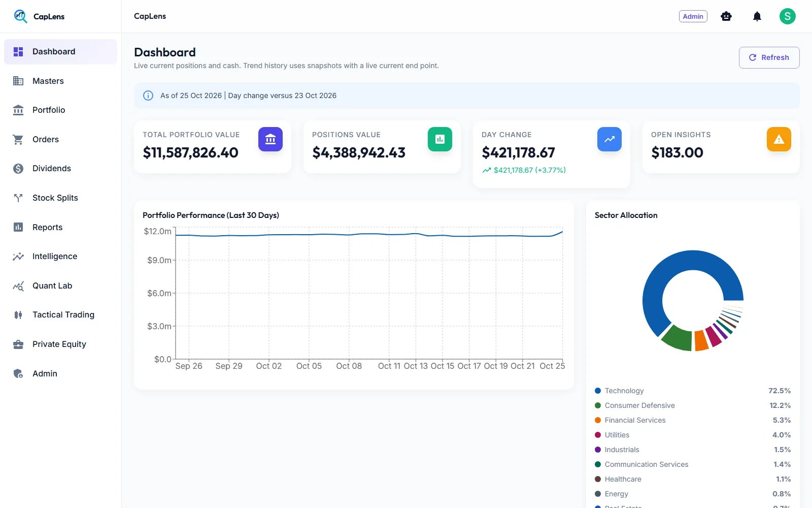The width and height of the screenshot is (812, 508).
Task: Click the $183.00 open insights value
Action: click(677, 152)
